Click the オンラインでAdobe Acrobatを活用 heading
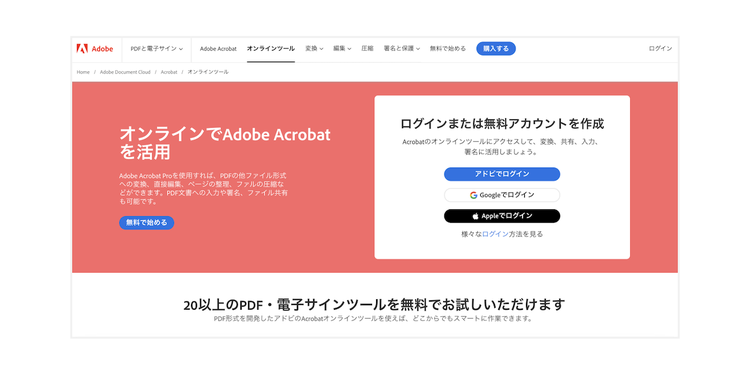Viewport: 750px width, 375px height. [225, 143]
